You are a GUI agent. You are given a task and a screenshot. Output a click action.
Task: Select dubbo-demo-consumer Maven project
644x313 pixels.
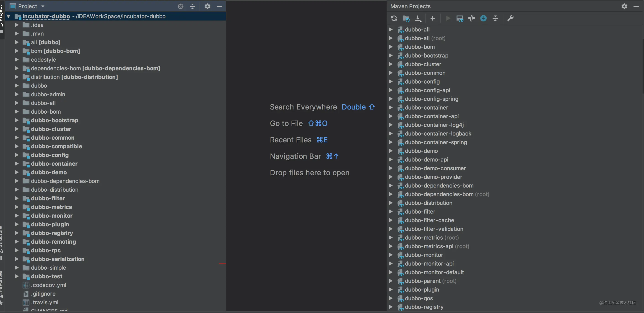pos(435,168)
